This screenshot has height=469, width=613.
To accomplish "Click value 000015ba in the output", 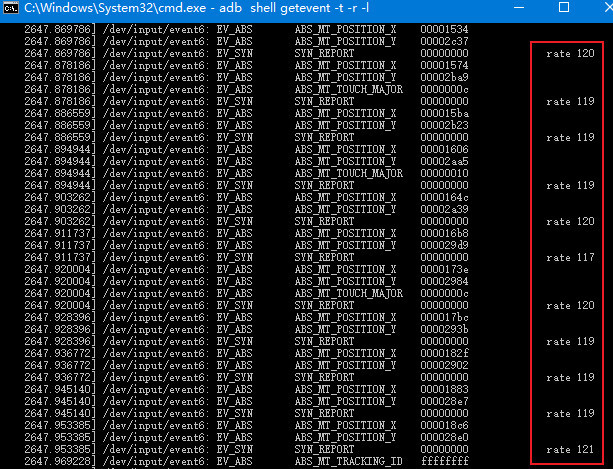I will pyautogui.click(x=445, y=113).
